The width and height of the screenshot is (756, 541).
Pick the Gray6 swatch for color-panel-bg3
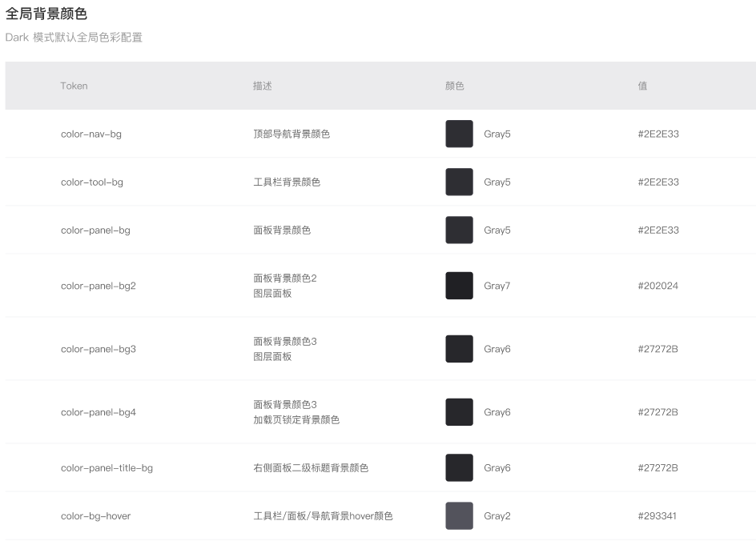coord(459,349)
